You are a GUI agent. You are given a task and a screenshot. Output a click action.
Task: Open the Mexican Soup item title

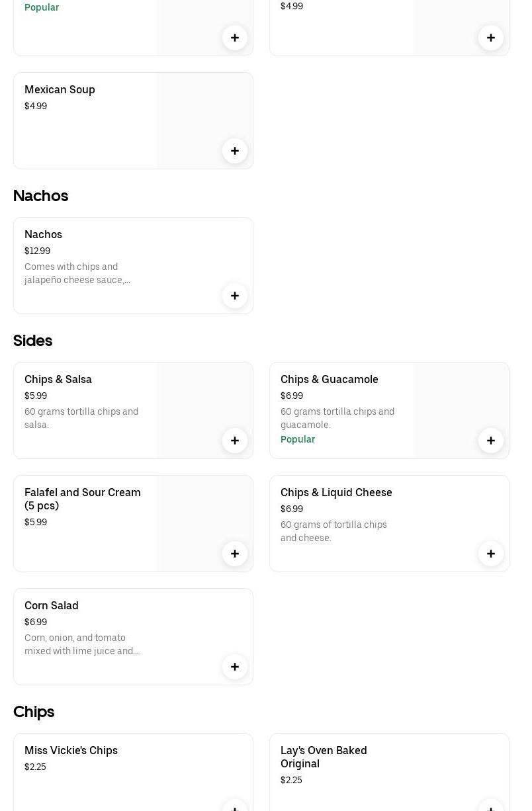point(60,89)
